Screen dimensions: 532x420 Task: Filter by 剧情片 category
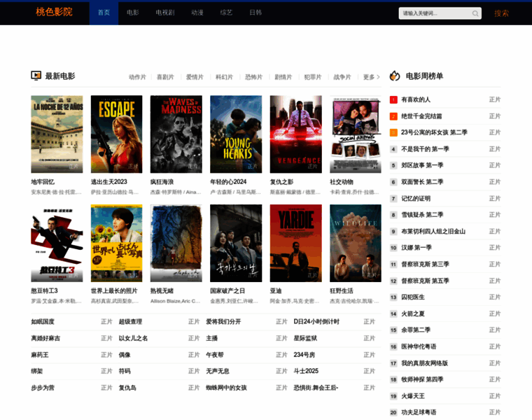283,77
